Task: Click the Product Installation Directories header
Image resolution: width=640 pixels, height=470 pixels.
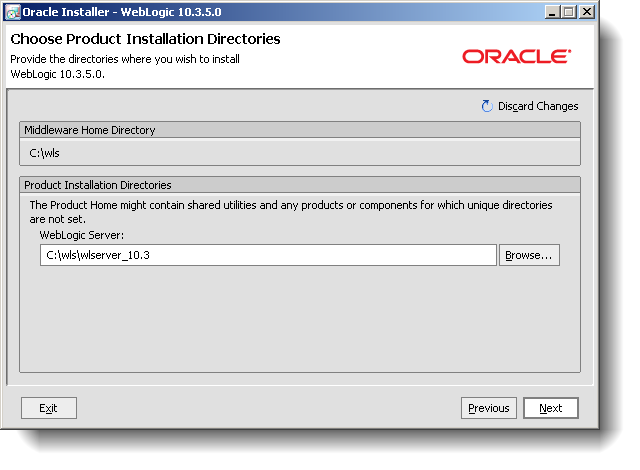Action: pos(300,185)
